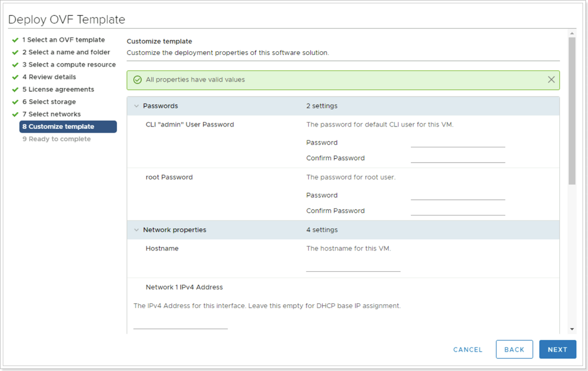The width and height of the screenshot is (588, 371).
Task: Click the checkmark beside Select an OVF template
Action: pos(15,40)
